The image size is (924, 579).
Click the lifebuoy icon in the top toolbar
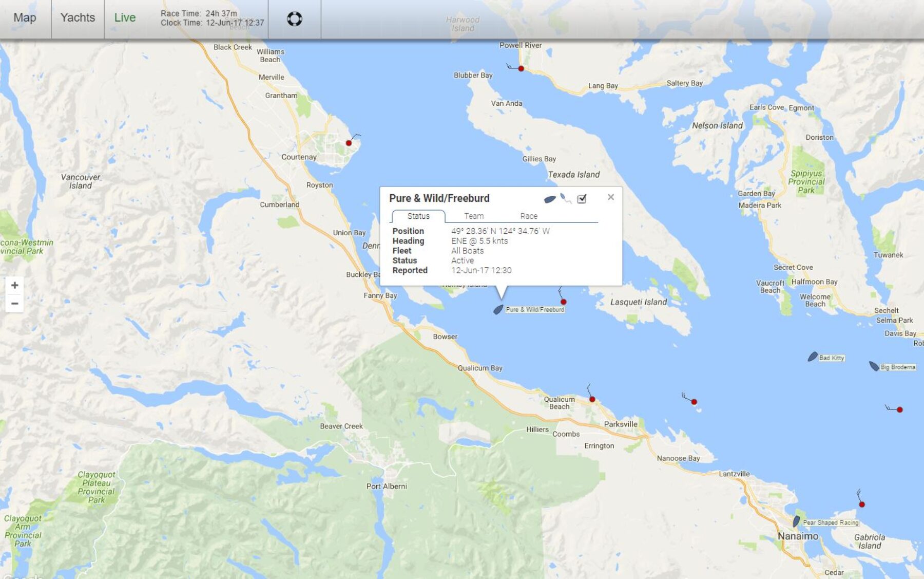tap(294, 19)
